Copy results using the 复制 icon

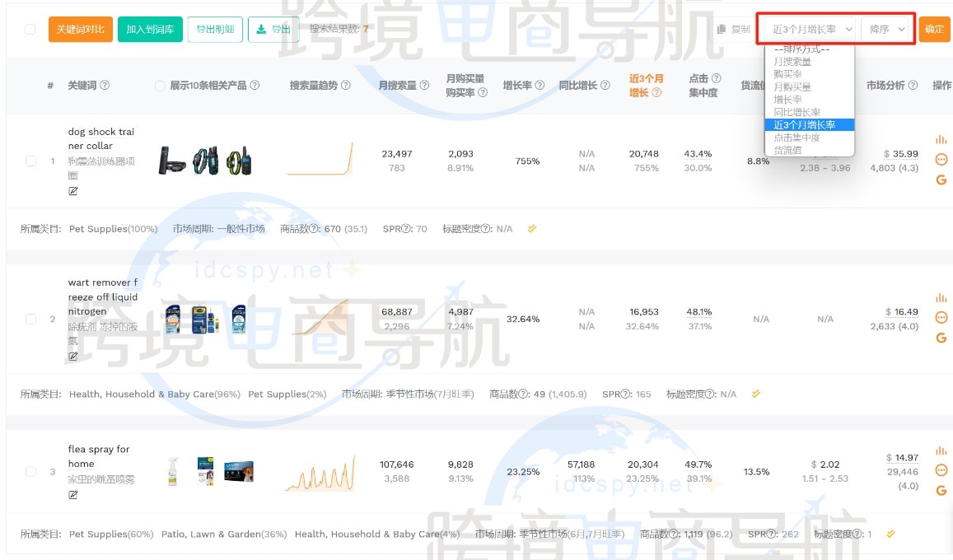click(x=736, y=27)
